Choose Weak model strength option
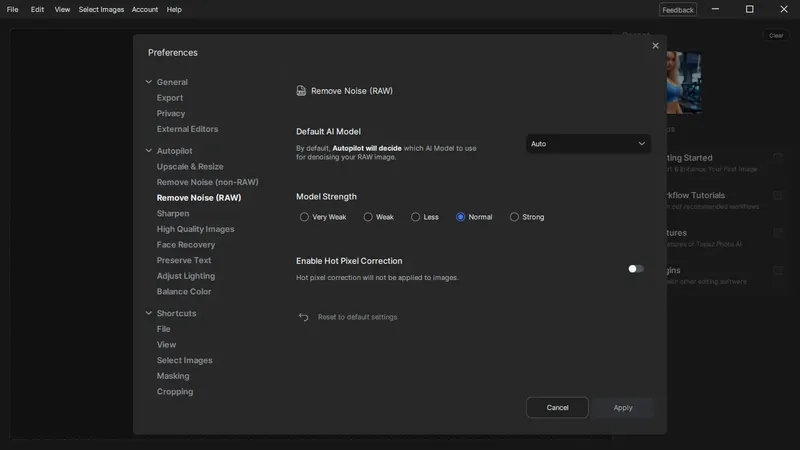Viewport: 800px width, 450px height. click(368, 217)
